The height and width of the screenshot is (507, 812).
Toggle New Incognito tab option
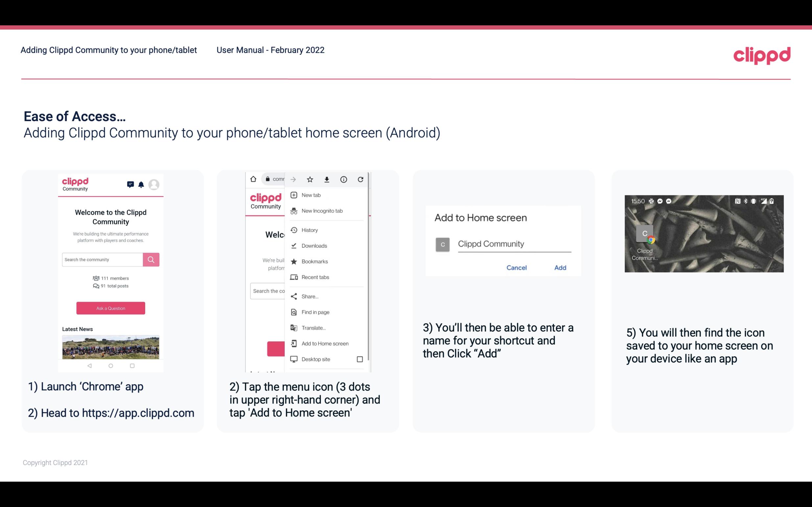pos(322,211)
